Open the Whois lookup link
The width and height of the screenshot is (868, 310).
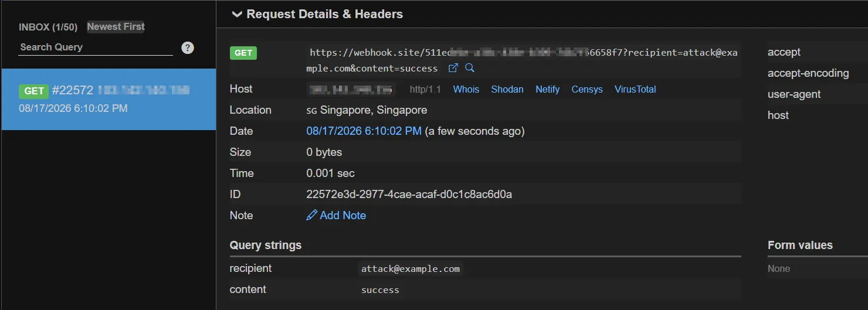466,89
